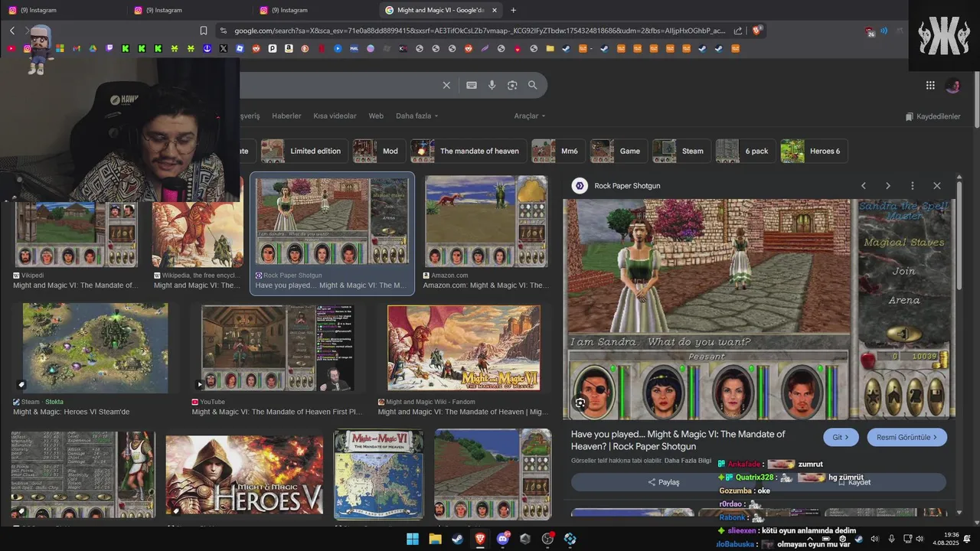Switch to the first Instagram tab

pos(63,10)
